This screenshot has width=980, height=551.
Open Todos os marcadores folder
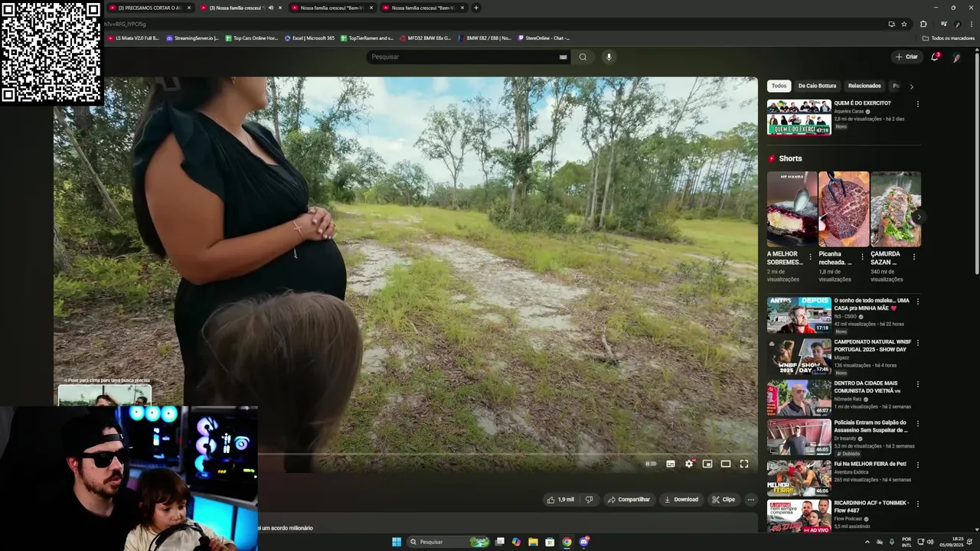click(949, 37)
